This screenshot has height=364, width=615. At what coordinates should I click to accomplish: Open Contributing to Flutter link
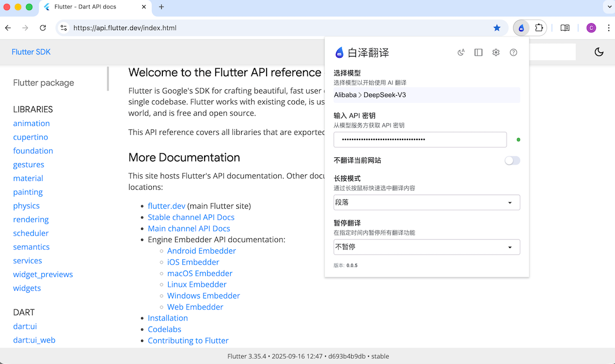point(188,341)
